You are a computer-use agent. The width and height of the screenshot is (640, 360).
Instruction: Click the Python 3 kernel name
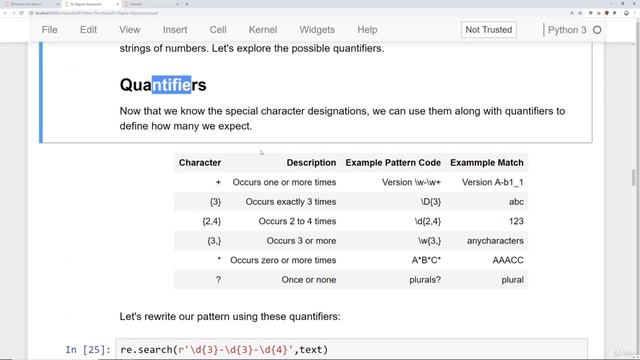click(567, 30)
